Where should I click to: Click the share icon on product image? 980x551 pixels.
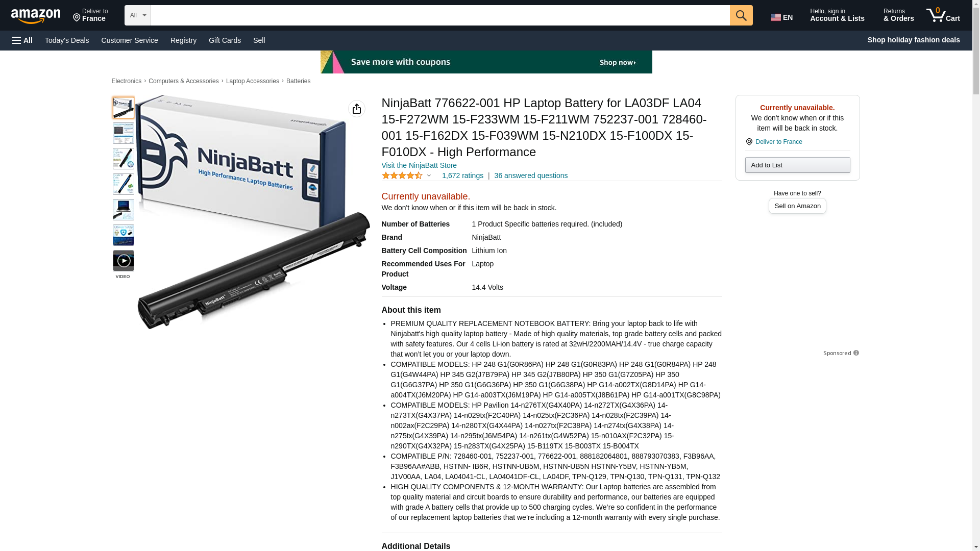click(x=357, y=109)
